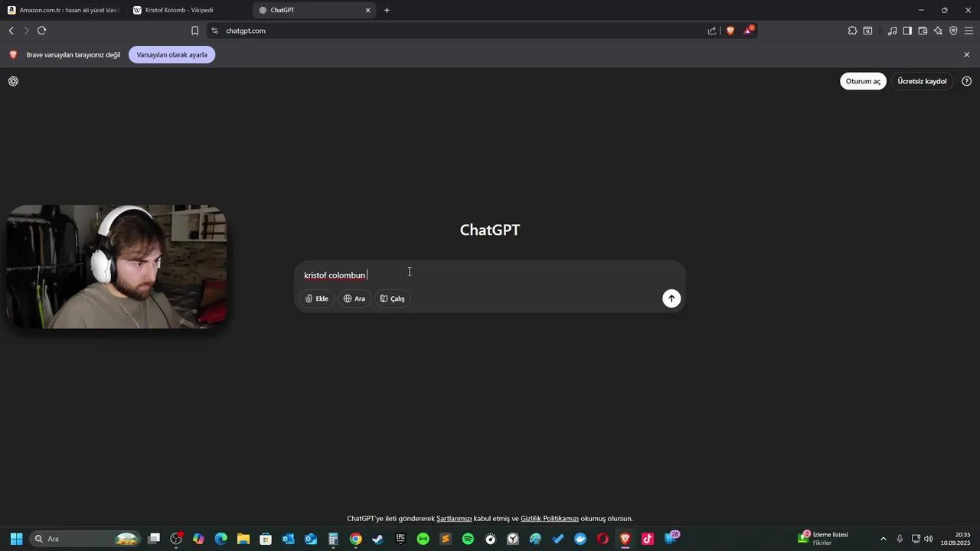Bookmark this page icon
Screen dimensions: 980x551
194,31
